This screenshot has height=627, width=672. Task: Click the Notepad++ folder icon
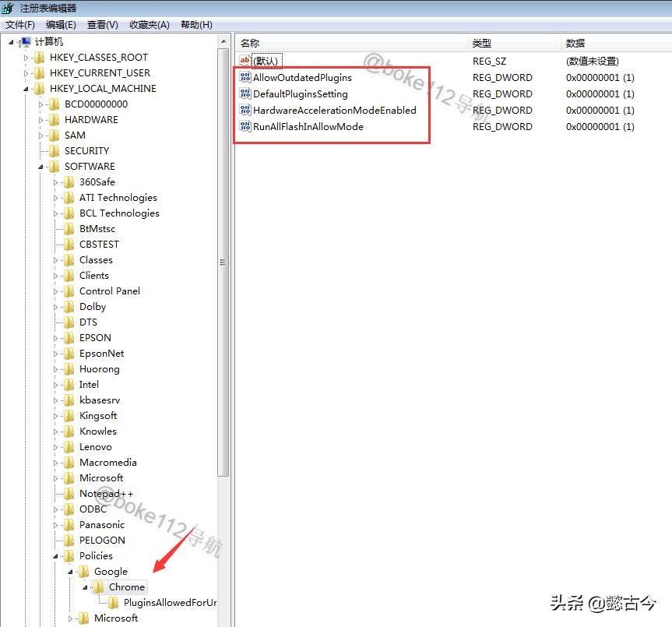pyautogui.click(x=69, y=494)
